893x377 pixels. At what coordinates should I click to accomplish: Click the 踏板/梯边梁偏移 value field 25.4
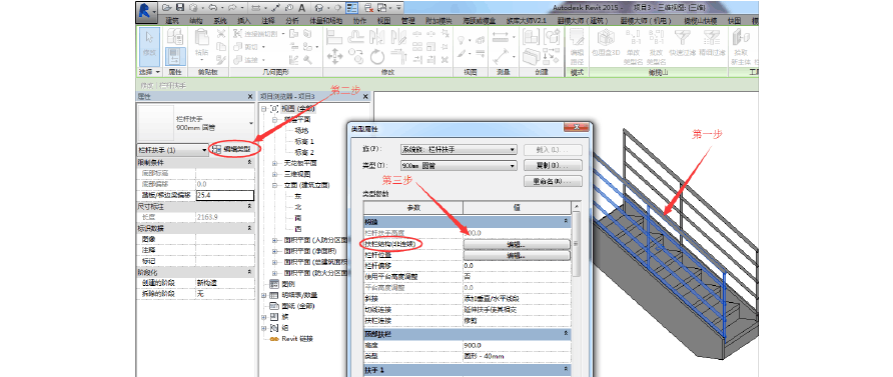point(224,195)
